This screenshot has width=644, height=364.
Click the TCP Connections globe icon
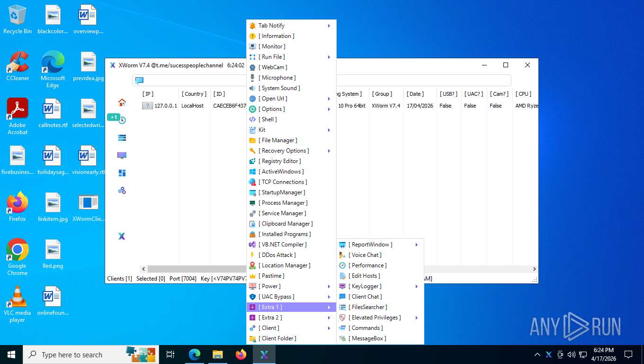[252, 182]
